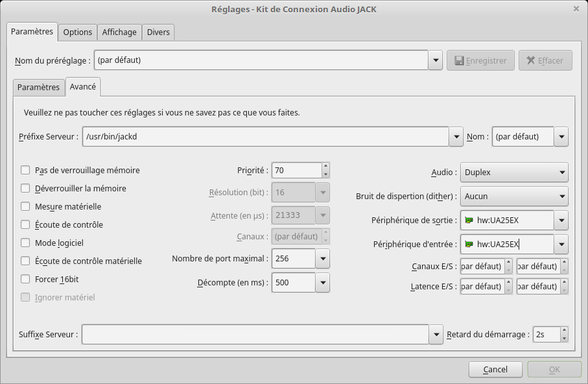Open the Nom (par défaut) dropdown arrow
Viewport: 588px width, 384px height.
561,137
